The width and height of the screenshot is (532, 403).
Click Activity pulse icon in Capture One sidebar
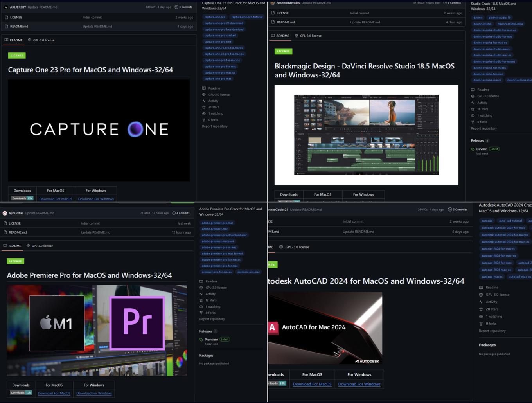[204, 101]
